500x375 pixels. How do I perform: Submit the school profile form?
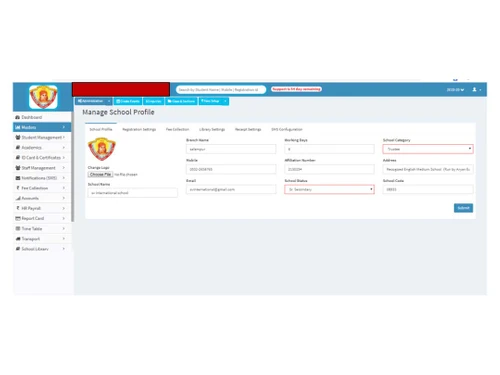point(463,208)
